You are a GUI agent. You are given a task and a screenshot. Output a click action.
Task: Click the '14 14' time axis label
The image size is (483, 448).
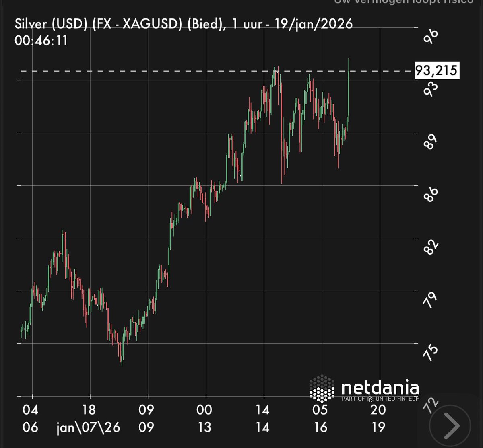click(262, 418)
